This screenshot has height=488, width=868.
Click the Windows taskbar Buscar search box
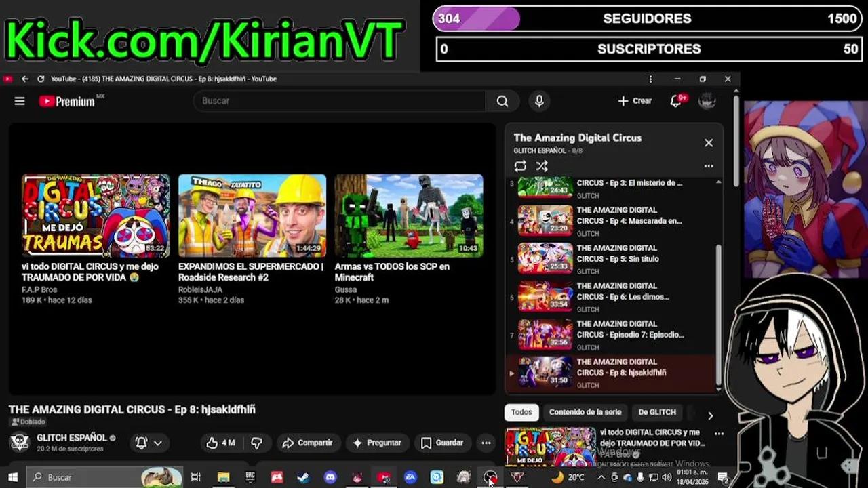(x=105, y=477)
